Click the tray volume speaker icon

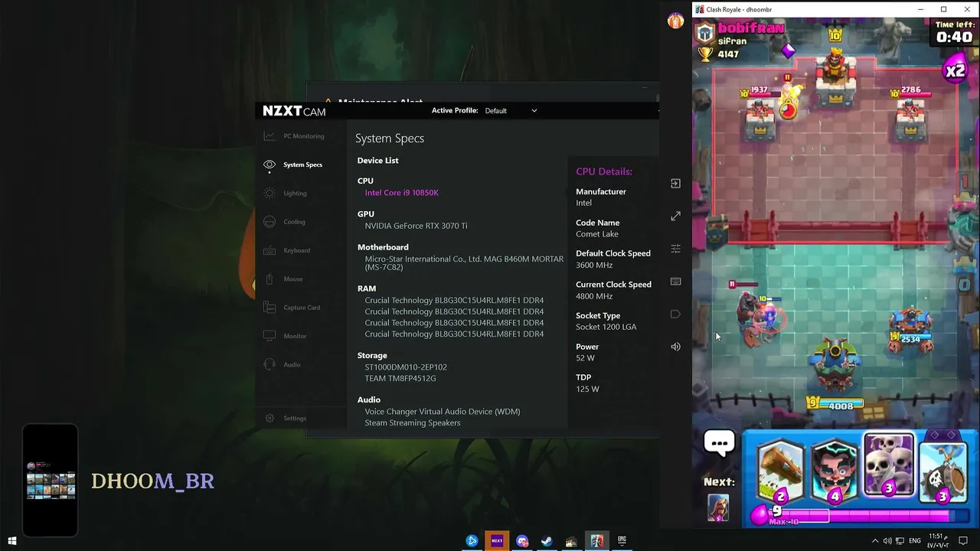point(887,541)
